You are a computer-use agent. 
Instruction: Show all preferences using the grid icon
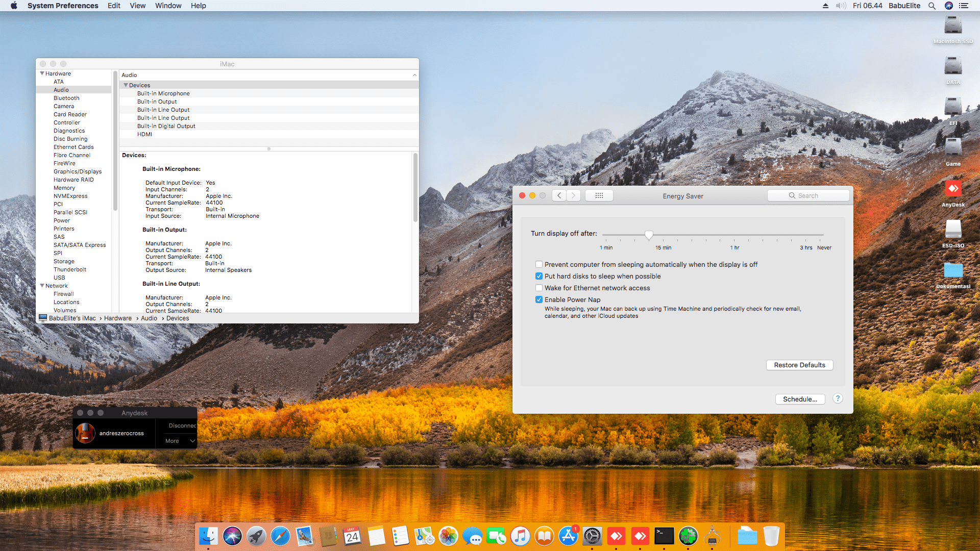(599, 195)
